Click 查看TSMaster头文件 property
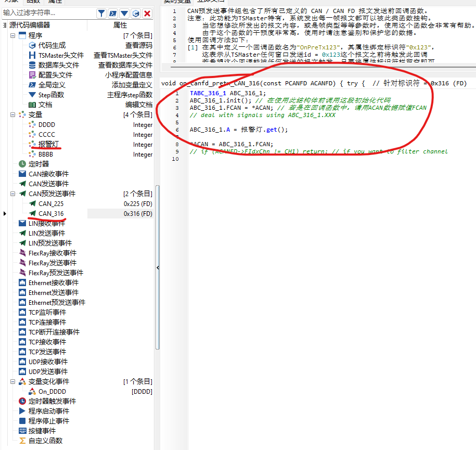 tap(123, 55)
